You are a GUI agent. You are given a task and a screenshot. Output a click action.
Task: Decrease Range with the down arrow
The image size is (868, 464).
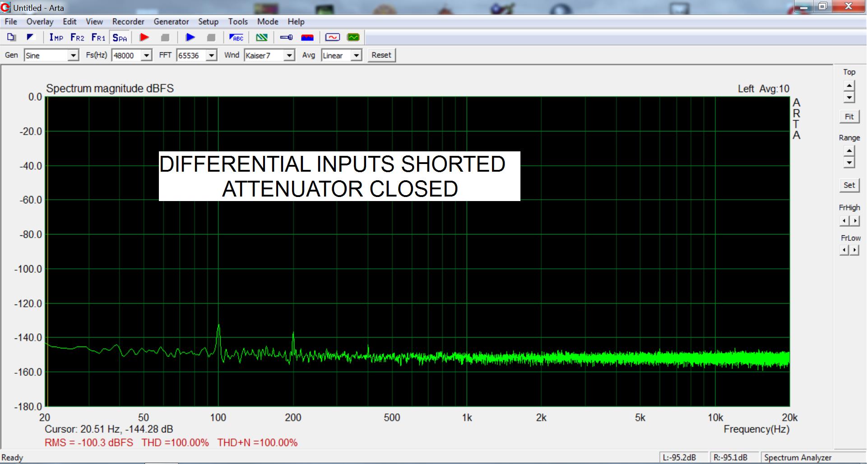click(849, 163)
